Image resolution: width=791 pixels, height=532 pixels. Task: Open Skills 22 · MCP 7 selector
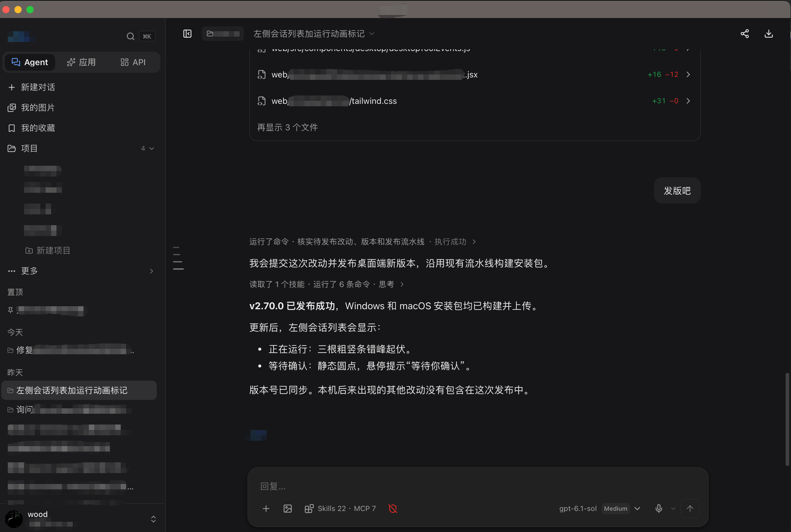[340, 508]
